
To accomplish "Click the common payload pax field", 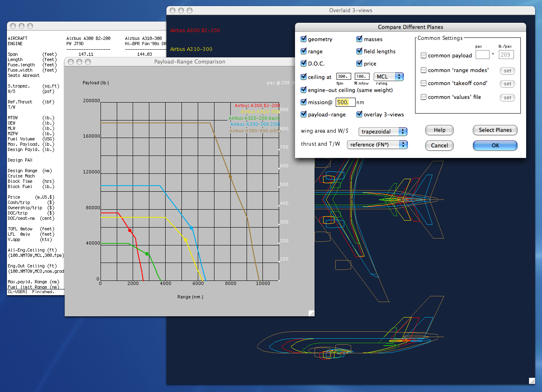I will (482, 55).
